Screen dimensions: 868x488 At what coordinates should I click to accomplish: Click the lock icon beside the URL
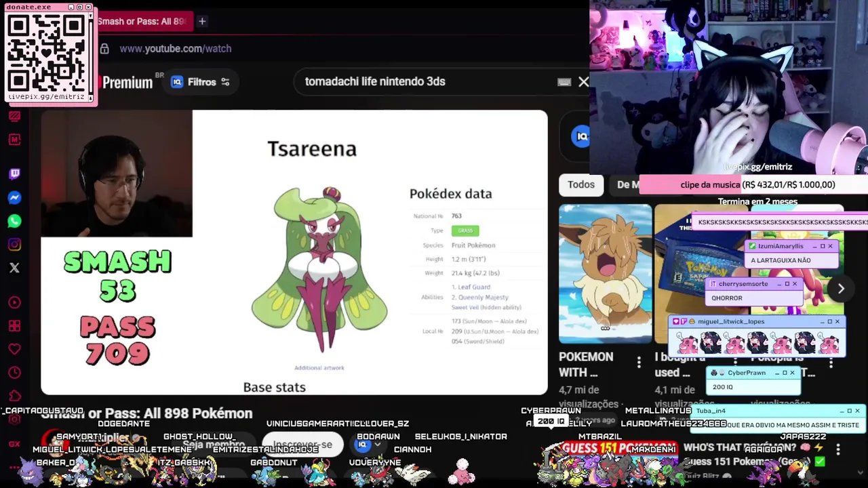pos(104,49)
